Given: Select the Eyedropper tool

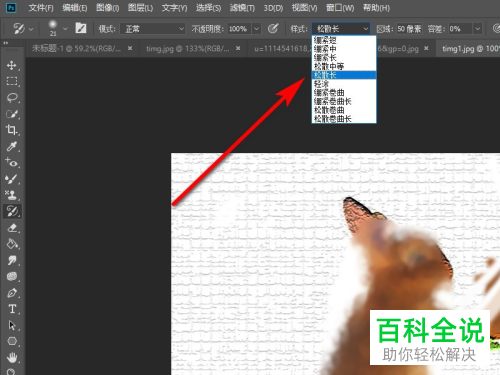Looking at the screenshot, I should coord(12,146).
